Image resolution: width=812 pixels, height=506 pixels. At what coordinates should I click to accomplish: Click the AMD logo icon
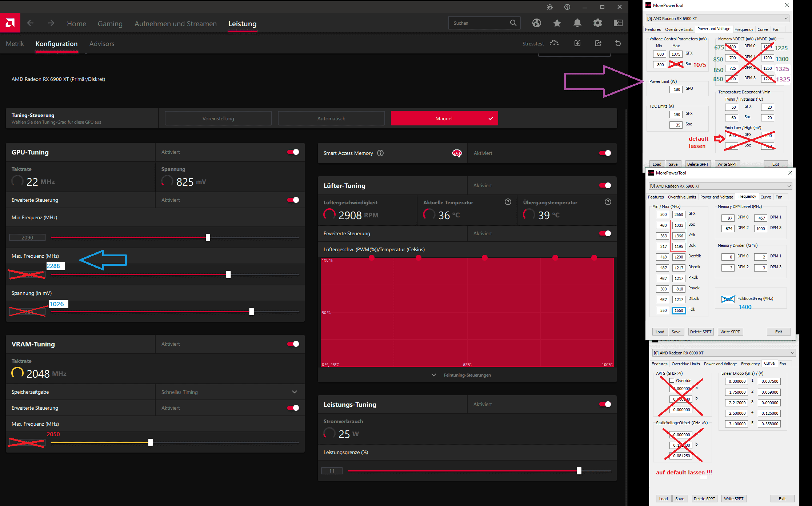[x=10, y=23]
